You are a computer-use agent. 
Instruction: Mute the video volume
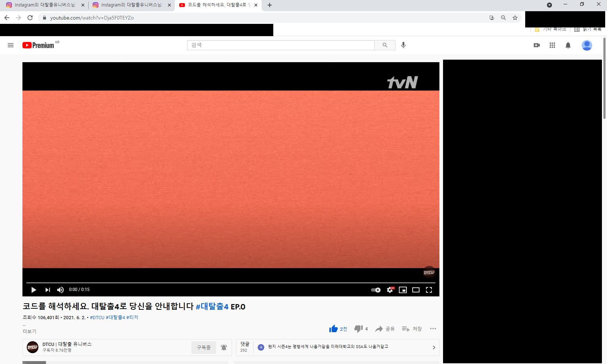pyautogui.click(x=60, y=290)
